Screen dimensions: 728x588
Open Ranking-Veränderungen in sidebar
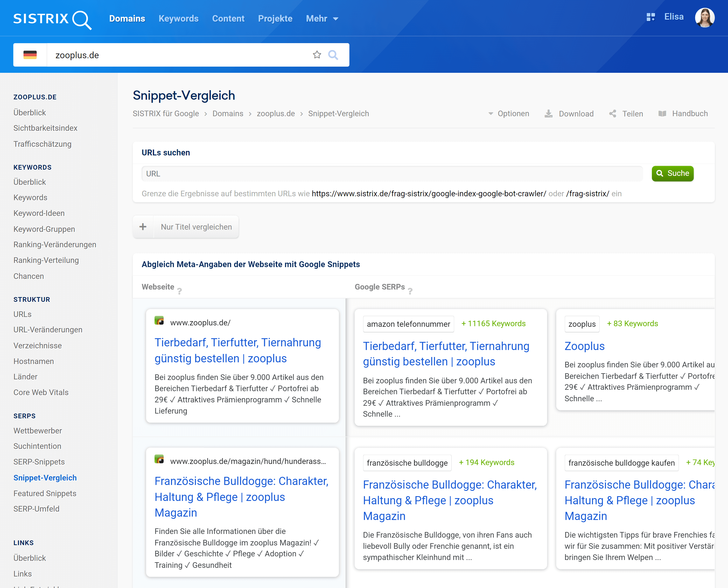point(55,244)
